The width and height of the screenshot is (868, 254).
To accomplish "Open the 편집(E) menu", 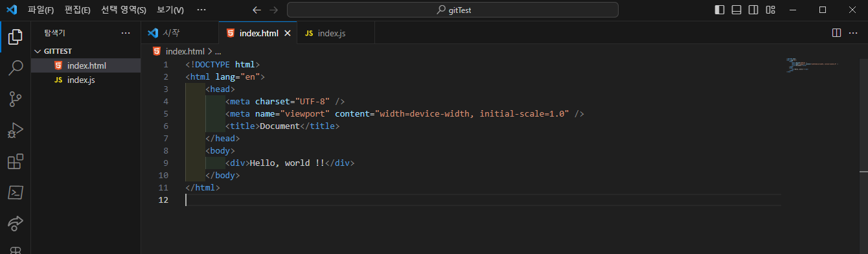I will pyautogui.click(x=78, y=10).
